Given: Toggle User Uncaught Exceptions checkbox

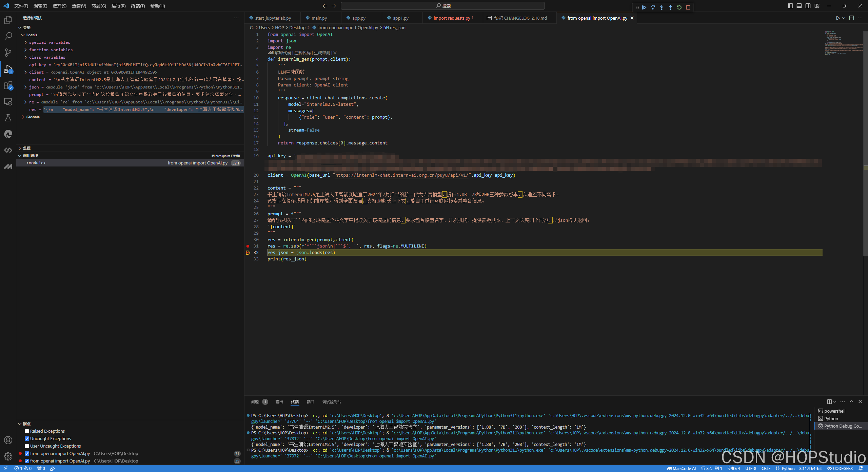Looking at the screenshot, I should tap(27, 446).
